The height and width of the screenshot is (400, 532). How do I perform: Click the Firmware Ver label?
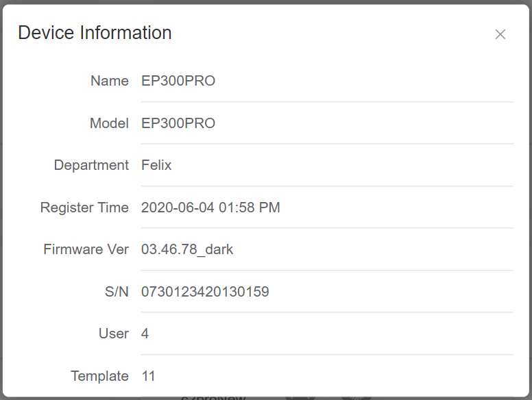pyautogui.click(x=86, y=249)
